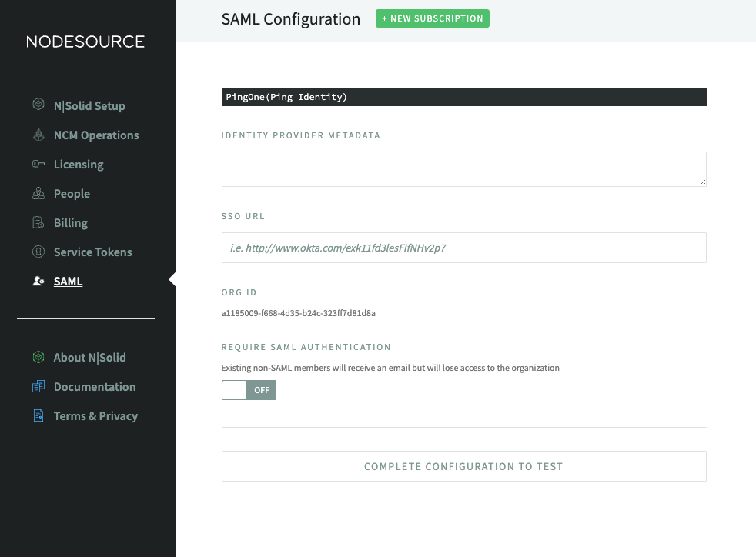Click the Licensing key icon
756x557 pixels.
(x=38, y=164)
